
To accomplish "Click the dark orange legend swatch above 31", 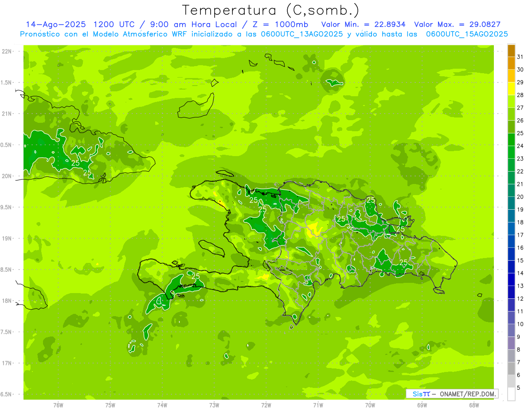I will point(511,51).
